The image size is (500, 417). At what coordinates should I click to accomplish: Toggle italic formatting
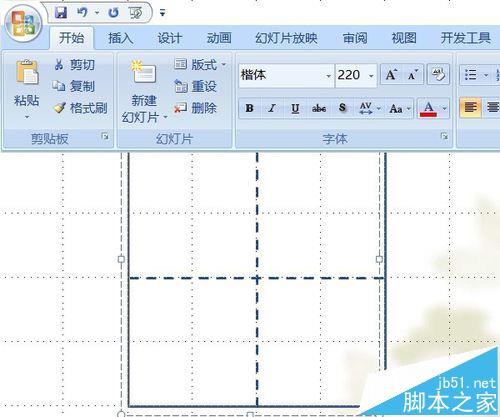coord(272,108)
